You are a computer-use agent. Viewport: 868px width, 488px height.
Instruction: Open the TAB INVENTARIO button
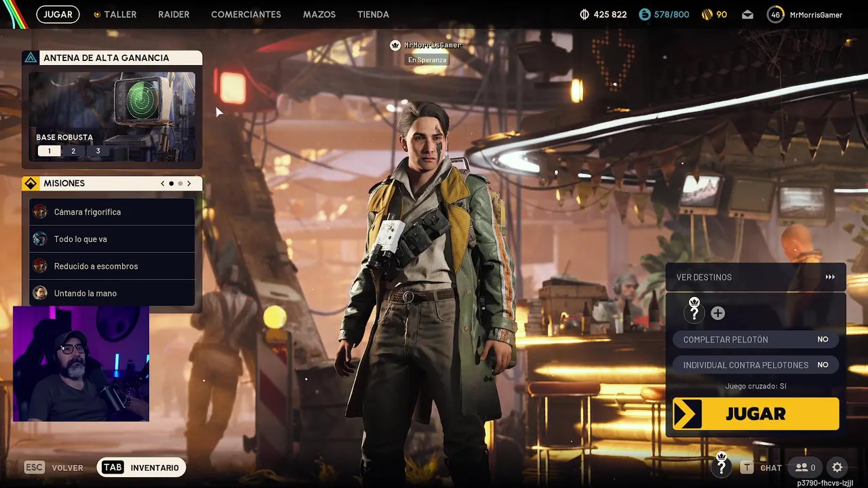(x=141, y=468)
